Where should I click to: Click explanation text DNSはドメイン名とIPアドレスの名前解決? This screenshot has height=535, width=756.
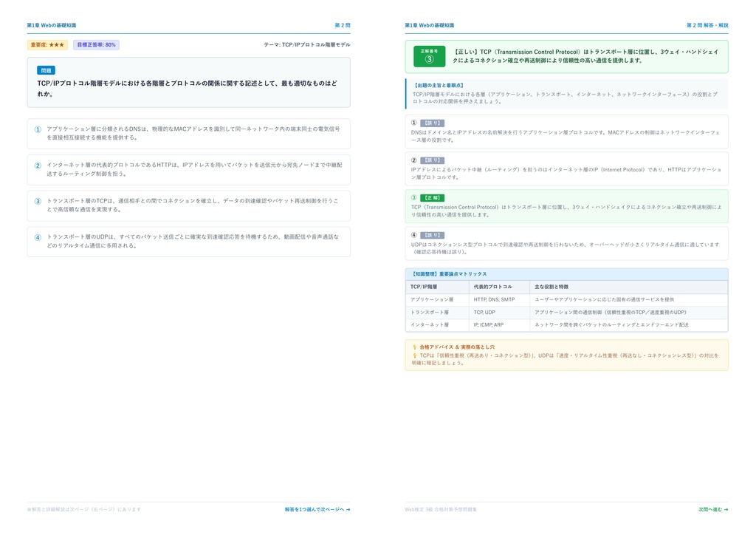pyautogui.click(x=565, y=136)
